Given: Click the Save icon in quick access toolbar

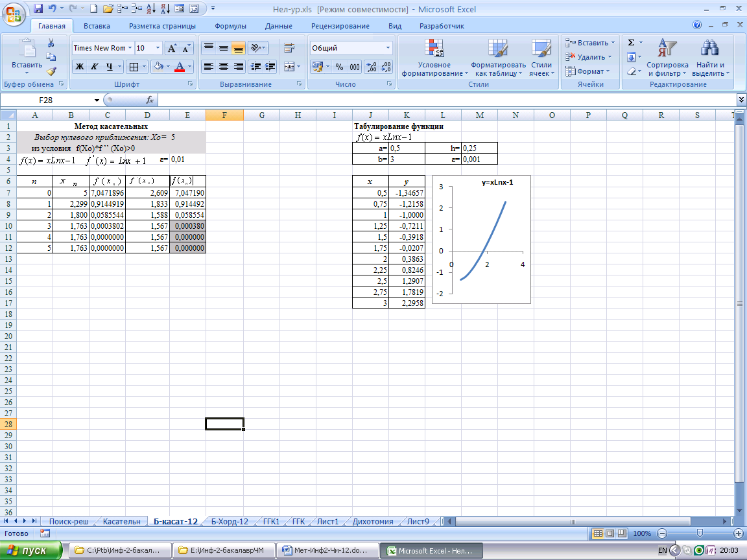Looking at the screenshot, I should pyautogui.click(x=38, y=9).
